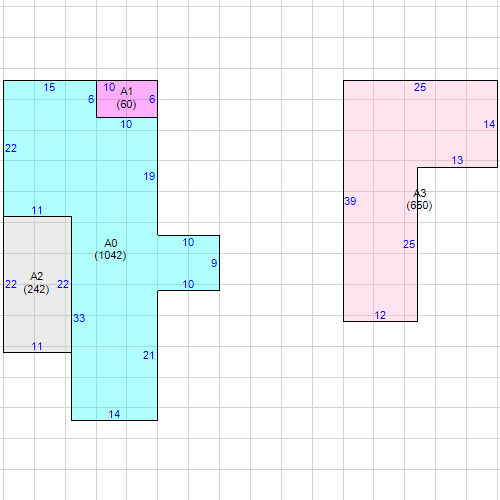Click the "10" dimension below A1's bottom edge
500x500 pixels.
pos(126,124)
